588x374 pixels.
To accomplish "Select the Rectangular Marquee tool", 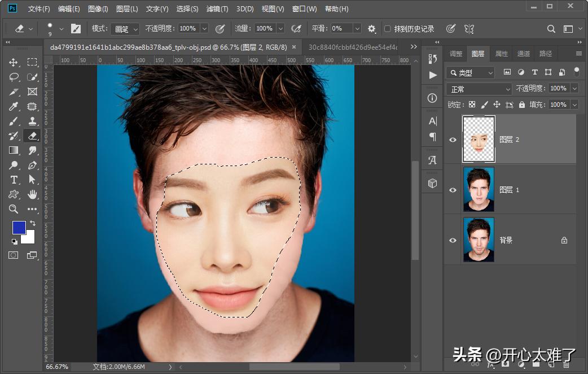I will pyautogui.click(x=32, y=62).
